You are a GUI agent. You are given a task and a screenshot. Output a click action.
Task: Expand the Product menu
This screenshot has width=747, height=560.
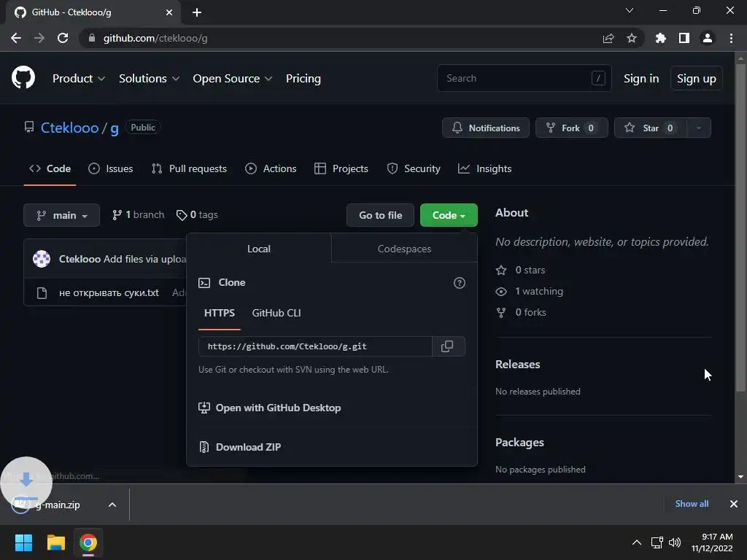(79, 79)
